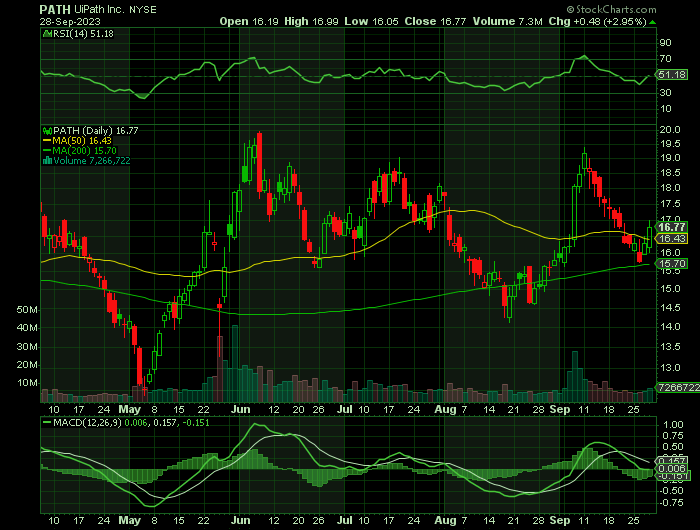
Task: Click the UiPath Inc. company name
Action: [99, 9]
